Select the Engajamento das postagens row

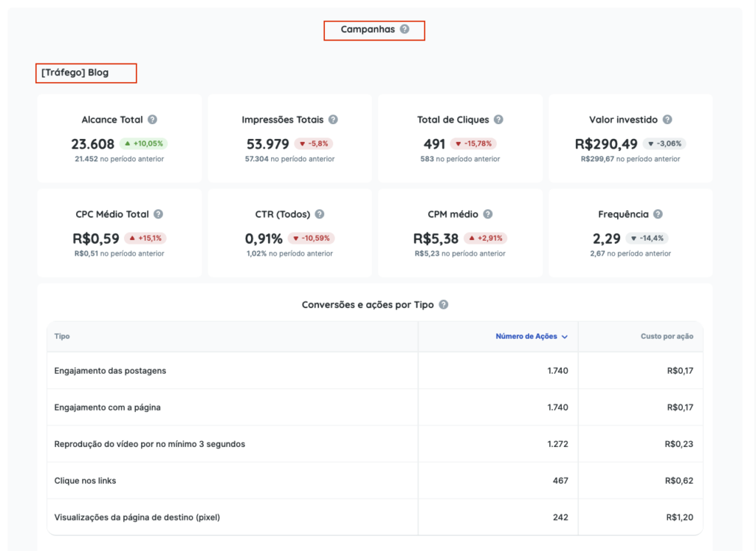point(110,371)
